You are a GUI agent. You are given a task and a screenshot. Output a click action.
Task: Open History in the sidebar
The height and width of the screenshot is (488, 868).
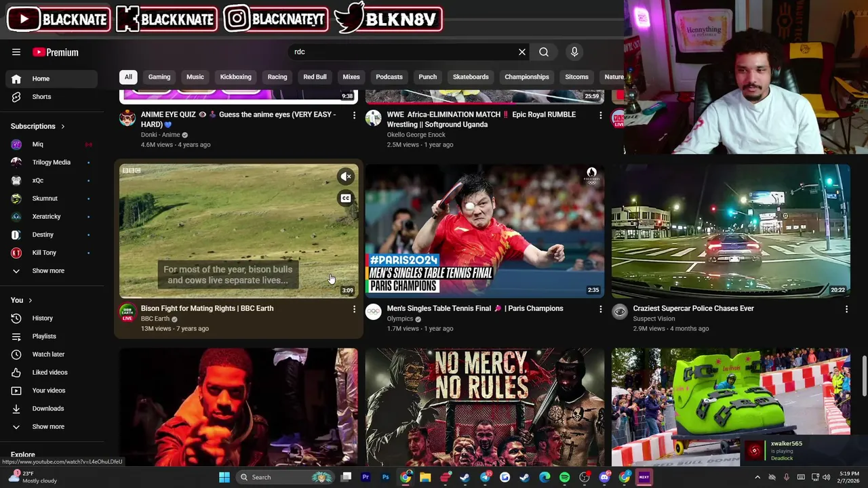click(x=52, y=319)
